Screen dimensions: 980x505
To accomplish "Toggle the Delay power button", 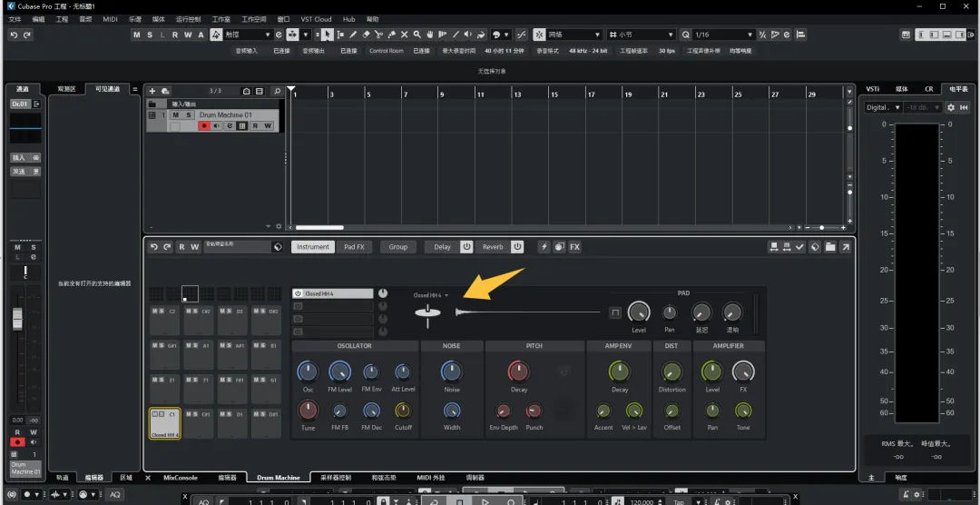I will [466, 247].
